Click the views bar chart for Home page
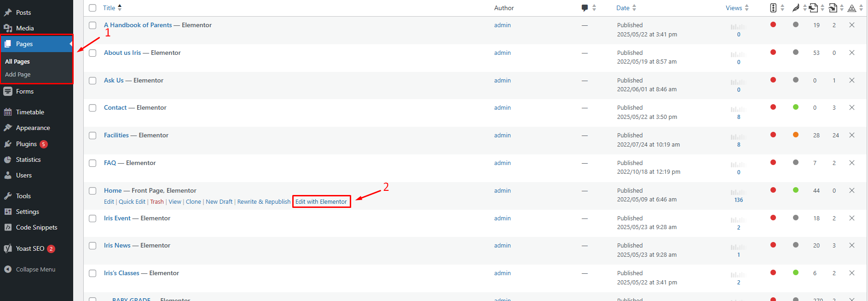Image resolution: width=868 pixels, height=301 pixels. tap(738, 193)
